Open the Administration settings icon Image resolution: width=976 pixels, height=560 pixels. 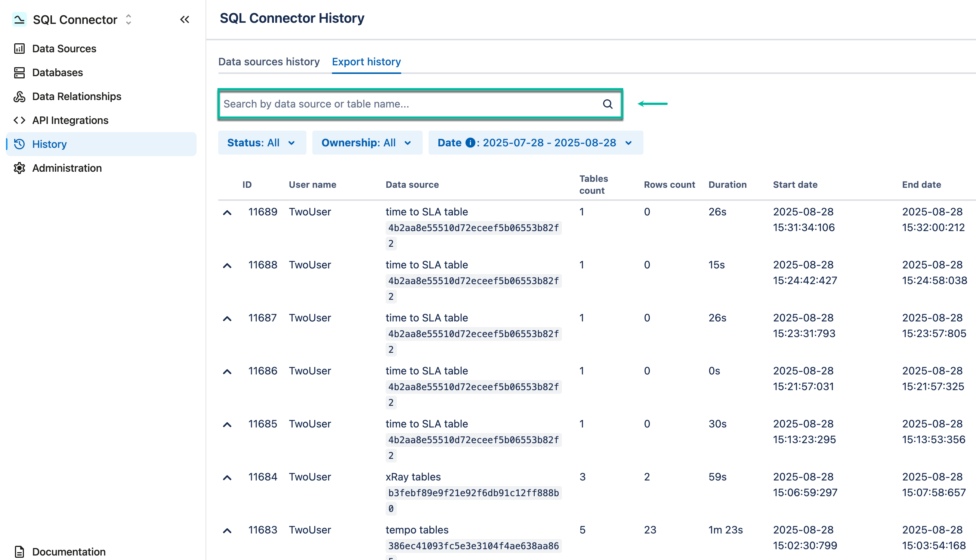pos(20,168)
